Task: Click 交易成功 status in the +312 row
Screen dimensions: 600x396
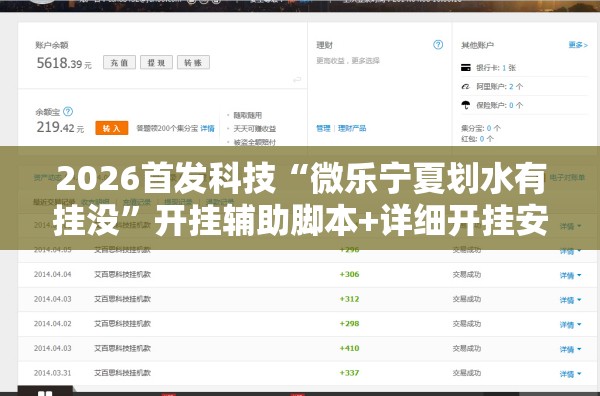Action: point(466,299)
